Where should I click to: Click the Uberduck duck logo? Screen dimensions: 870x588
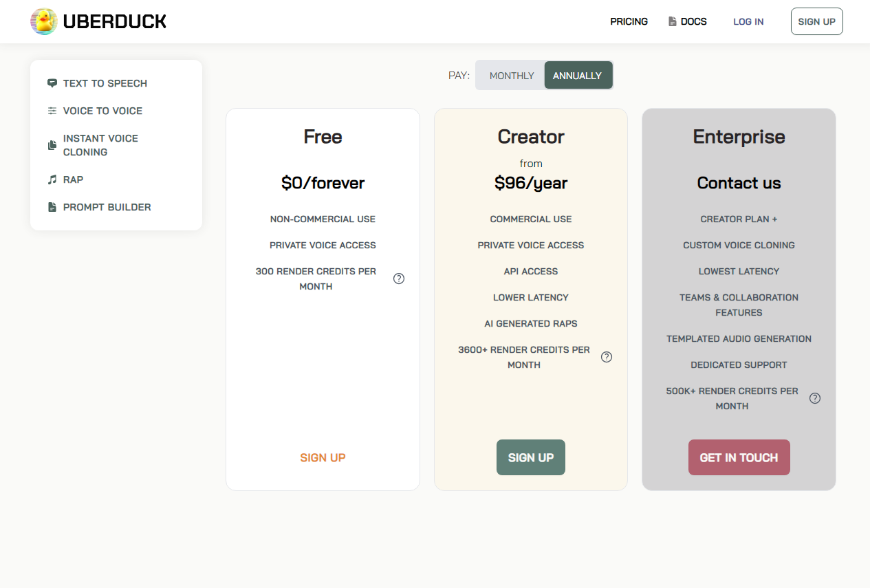(44, 21)
